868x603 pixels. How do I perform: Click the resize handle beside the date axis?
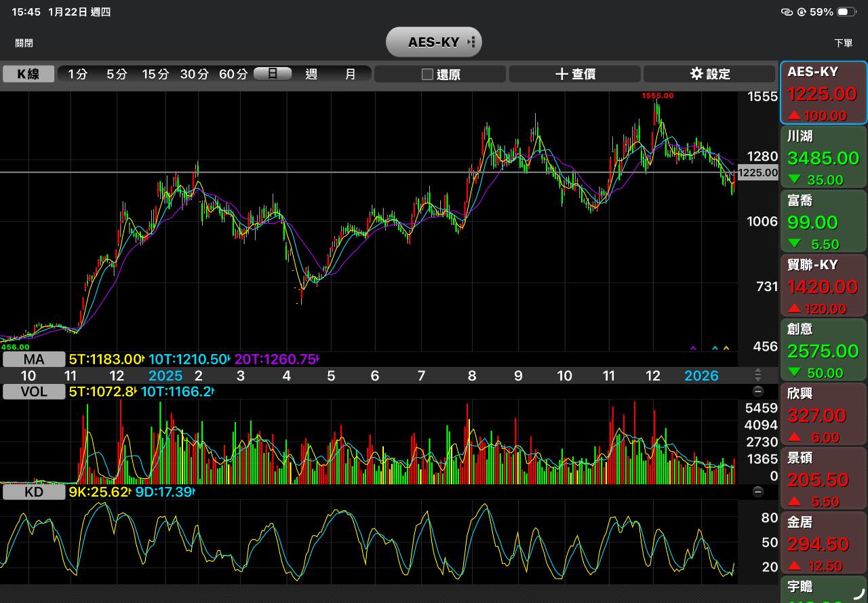pos(758,375)
